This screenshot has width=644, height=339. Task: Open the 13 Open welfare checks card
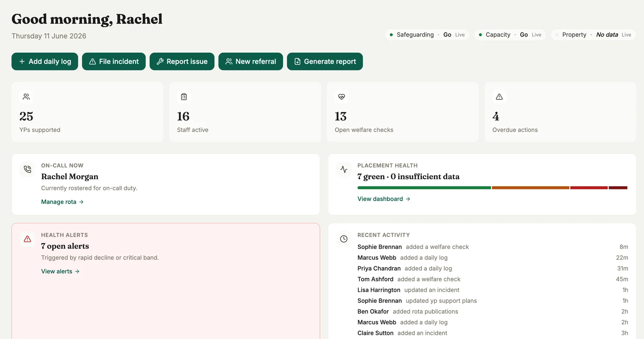coord(402,112)
